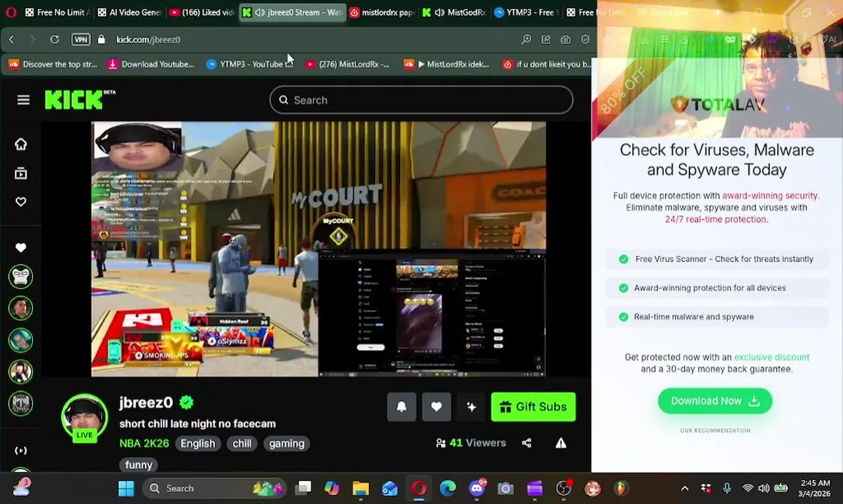
Task: Open jbreez0 profile avatar with LIVE badge
Action: [x=85, y=419]
